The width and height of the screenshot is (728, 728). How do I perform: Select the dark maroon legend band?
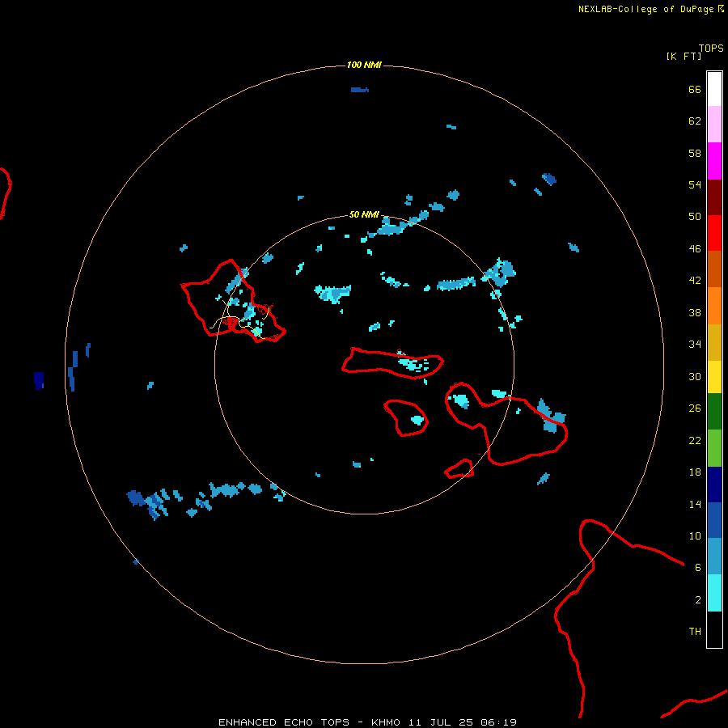pos(714,197)
